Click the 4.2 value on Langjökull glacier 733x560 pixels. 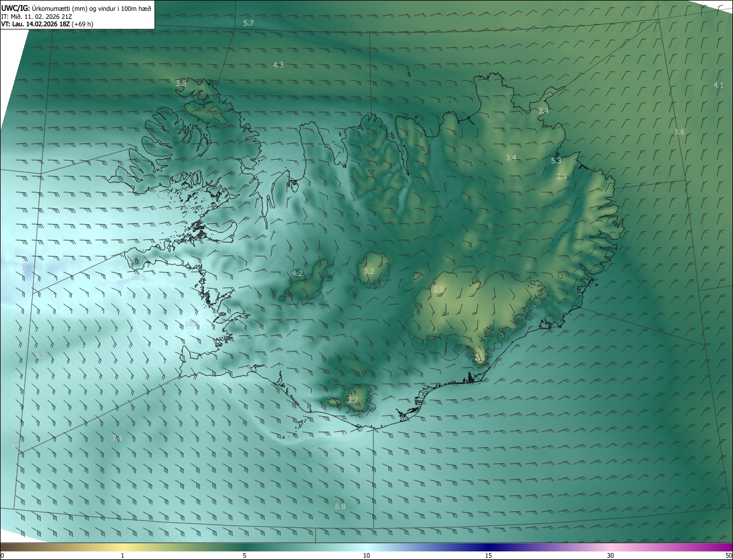[x=297, y=274]
